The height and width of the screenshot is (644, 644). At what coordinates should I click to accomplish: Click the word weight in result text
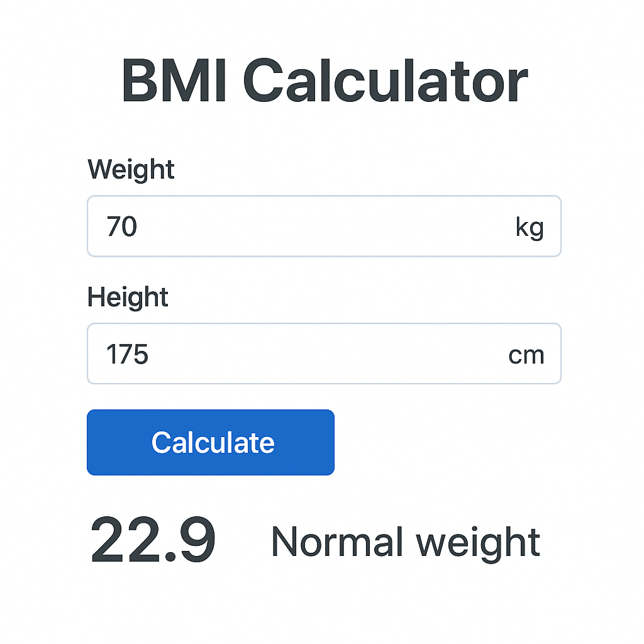point(478,542)
